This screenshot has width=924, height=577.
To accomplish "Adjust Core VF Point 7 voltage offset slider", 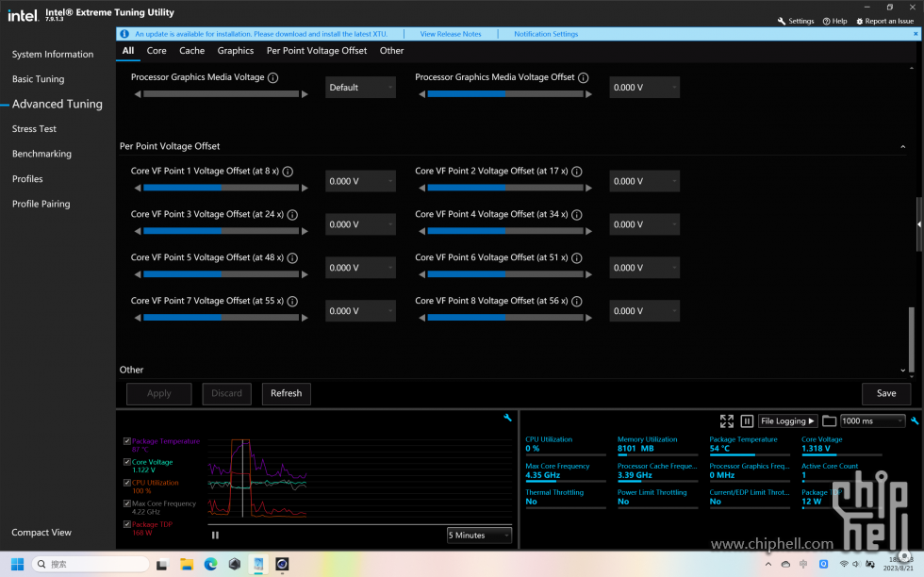I will pos(221,318).
